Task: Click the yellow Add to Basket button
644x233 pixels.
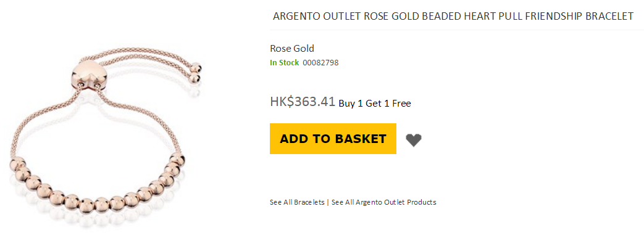Action: (x=333, y=139)
